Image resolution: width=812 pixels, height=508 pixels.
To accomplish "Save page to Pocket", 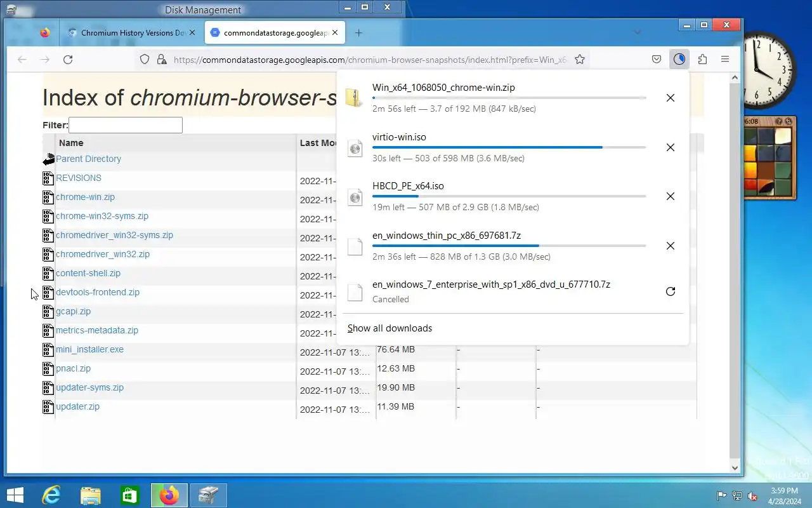I will [657, 59].
